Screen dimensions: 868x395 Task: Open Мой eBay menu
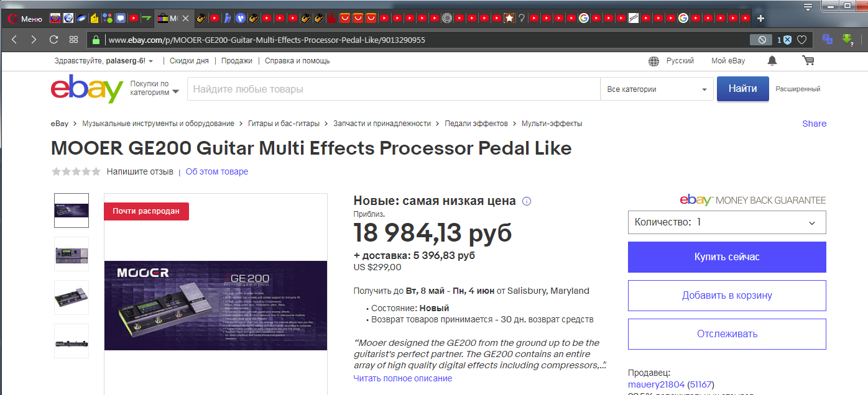[728, 61]
